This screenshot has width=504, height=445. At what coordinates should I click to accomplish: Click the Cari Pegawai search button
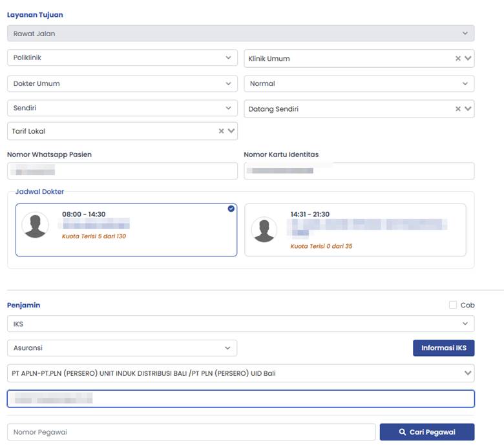tap(426, 432)
